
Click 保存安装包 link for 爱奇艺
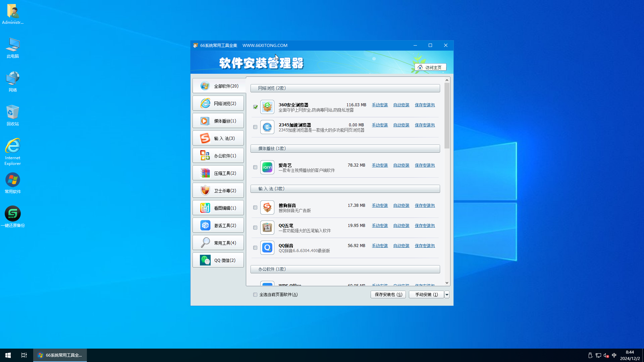[x=425, y=165]
